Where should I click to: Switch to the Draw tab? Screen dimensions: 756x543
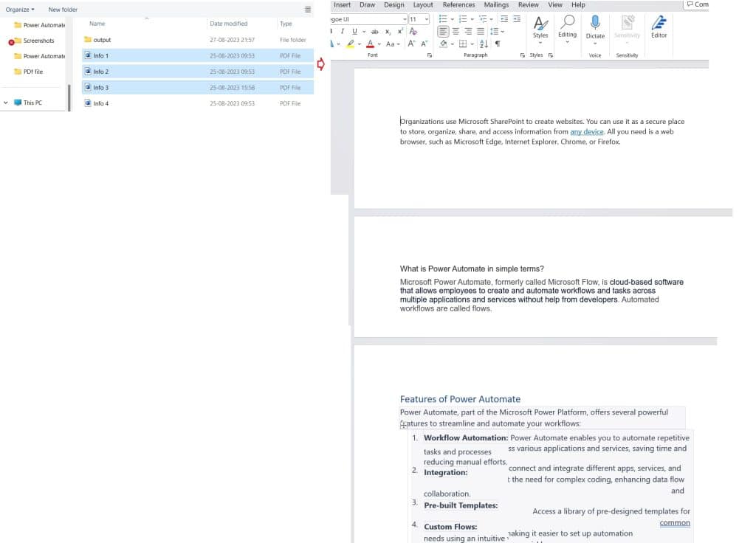(367, 5)
